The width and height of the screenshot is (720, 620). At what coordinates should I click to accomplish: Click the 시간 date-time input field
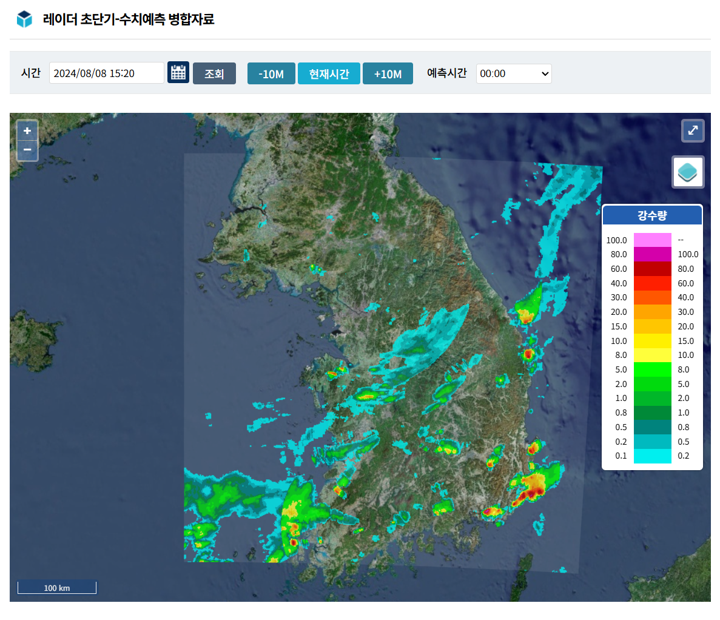click(106, 73)
